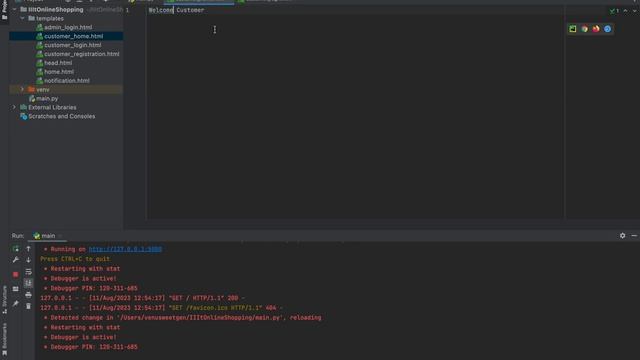Click the 'Detected change in' console line
The width and height of the screenshot is (640, 360).
tap(182, 318)
